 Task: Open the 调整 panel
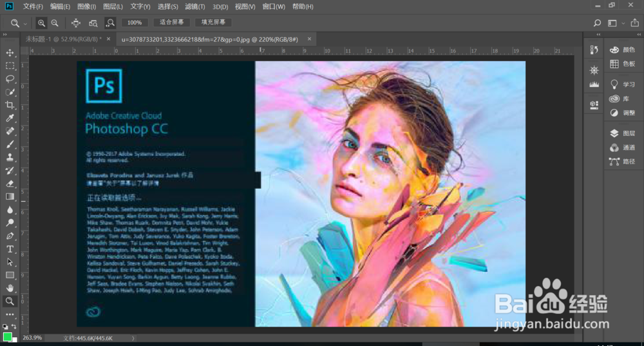(622, 113)
